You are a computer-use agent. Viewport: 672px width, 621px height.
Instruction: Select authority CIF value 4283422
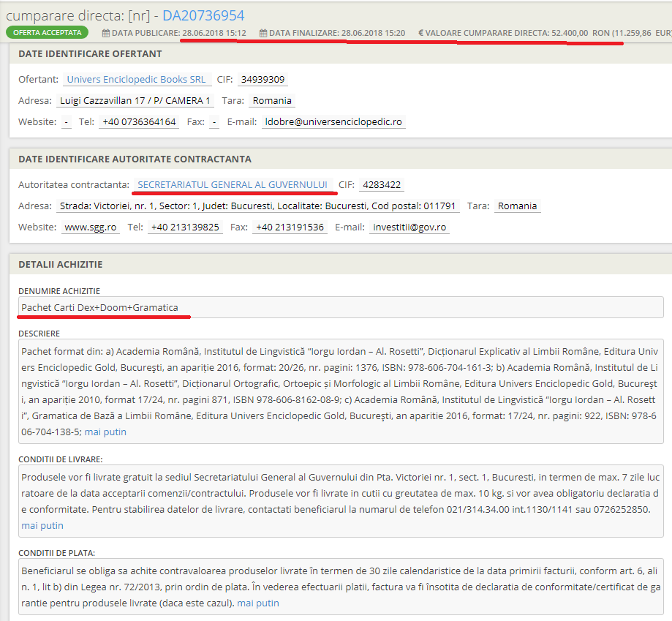382,185
